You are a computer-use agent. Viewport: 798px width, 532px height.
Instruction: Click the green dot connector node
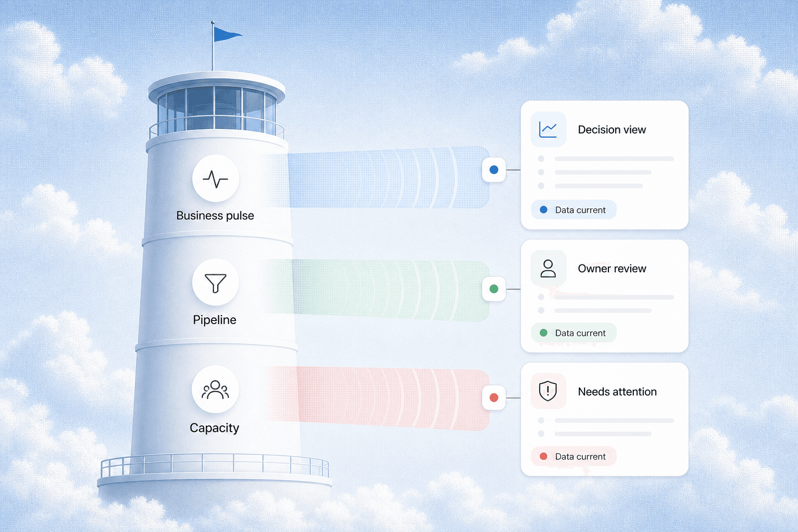point(494,289)
